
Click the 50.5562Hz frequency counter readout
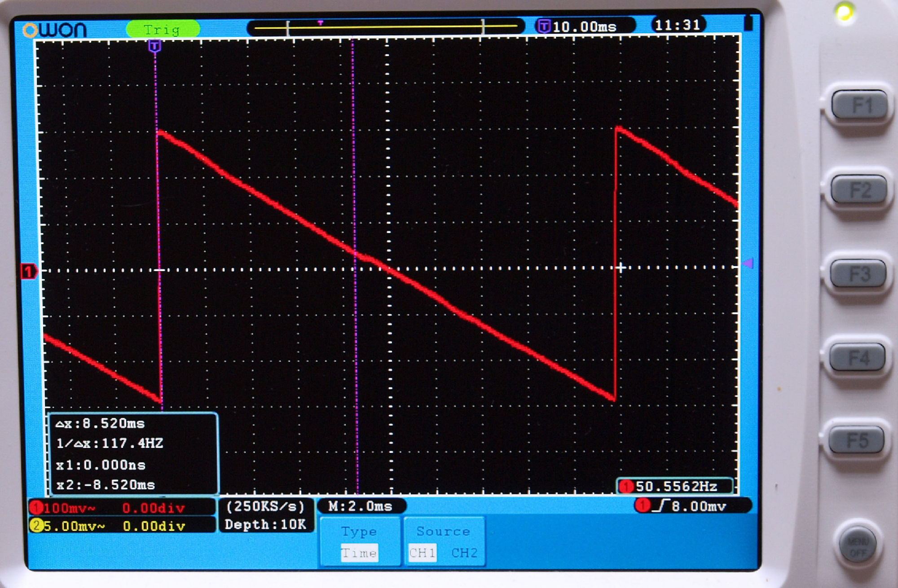(675, 486)
